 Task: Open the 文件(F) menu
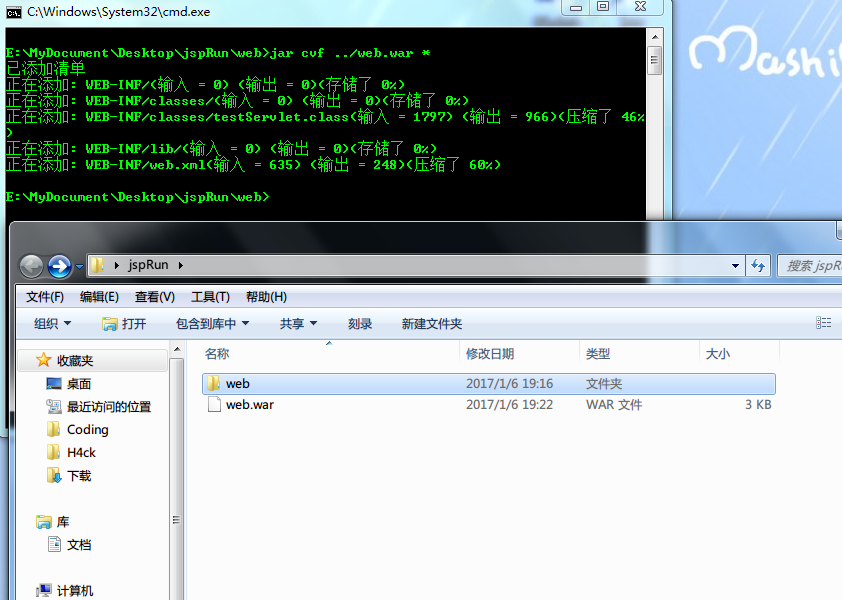[45, 297]
